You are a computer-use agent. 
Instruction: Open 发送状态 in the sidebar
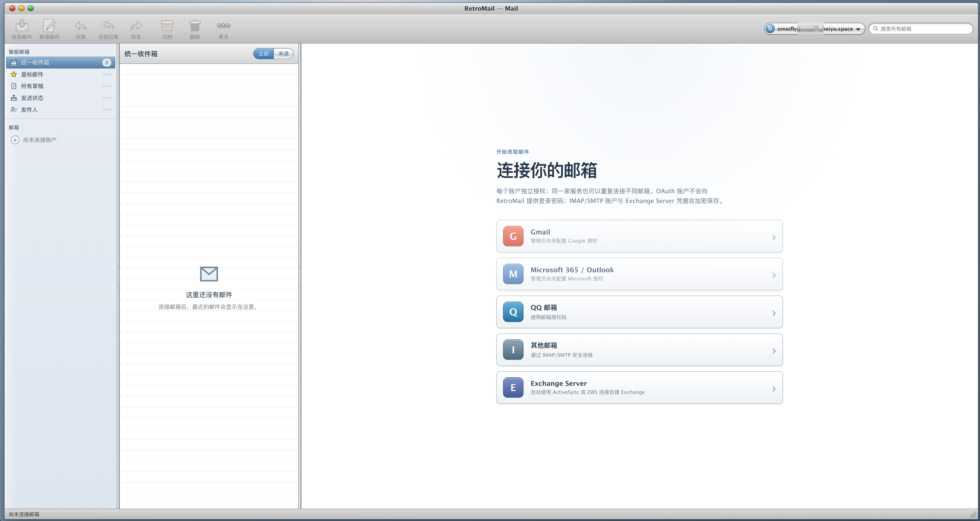point(60,98)
